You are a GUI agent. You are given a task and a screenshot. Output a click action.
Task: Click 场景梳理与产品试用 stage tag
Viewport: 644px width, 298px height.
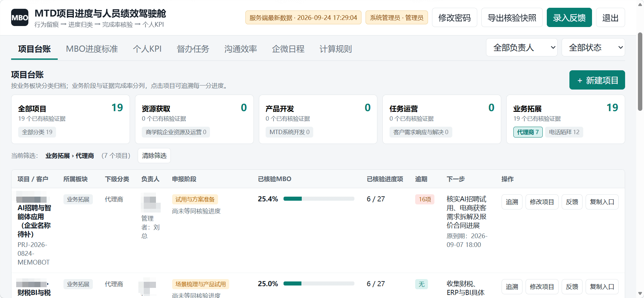pyautogui.click(x=200, y=284)
